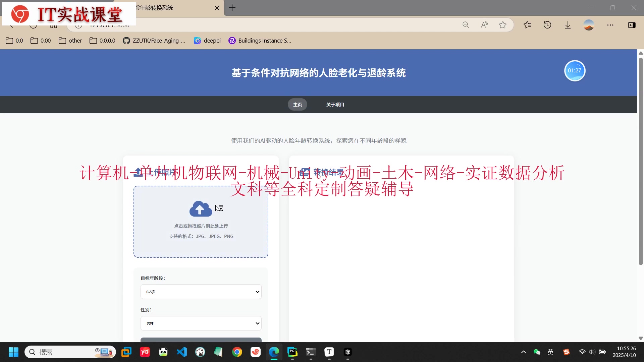Show hidden system tray icons chevron

coord(523,352)
